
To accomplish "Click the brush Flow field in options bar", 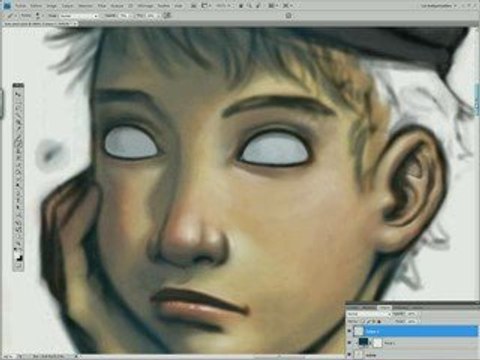I will coord(150,16).
